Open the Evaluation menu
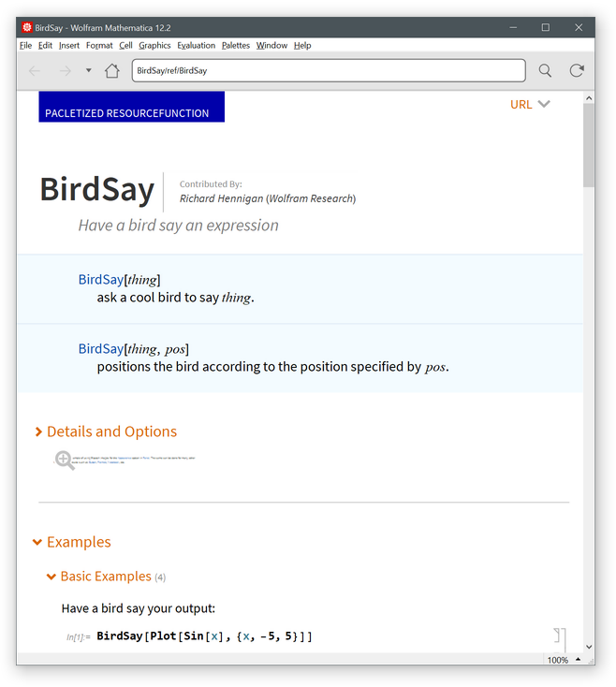Viewport: 616px width, 687px height. (197, 45)
